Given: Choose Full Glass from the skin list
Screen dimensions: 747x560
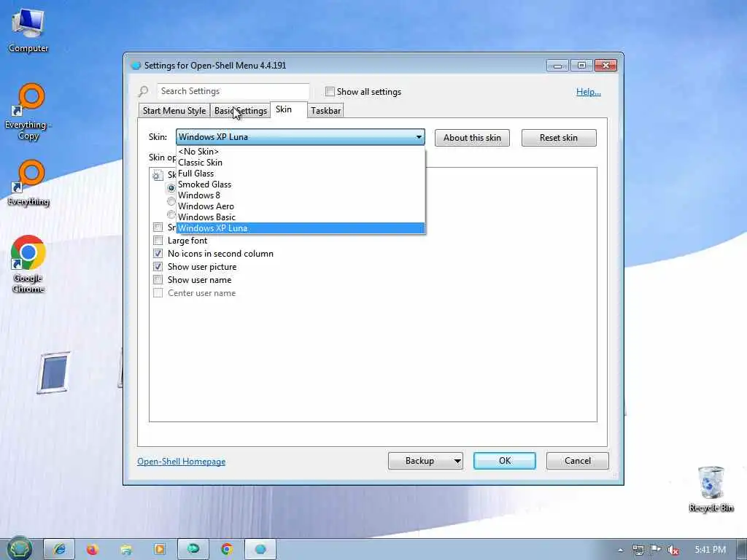Looking at the screenshot, I should coord(301,174).
